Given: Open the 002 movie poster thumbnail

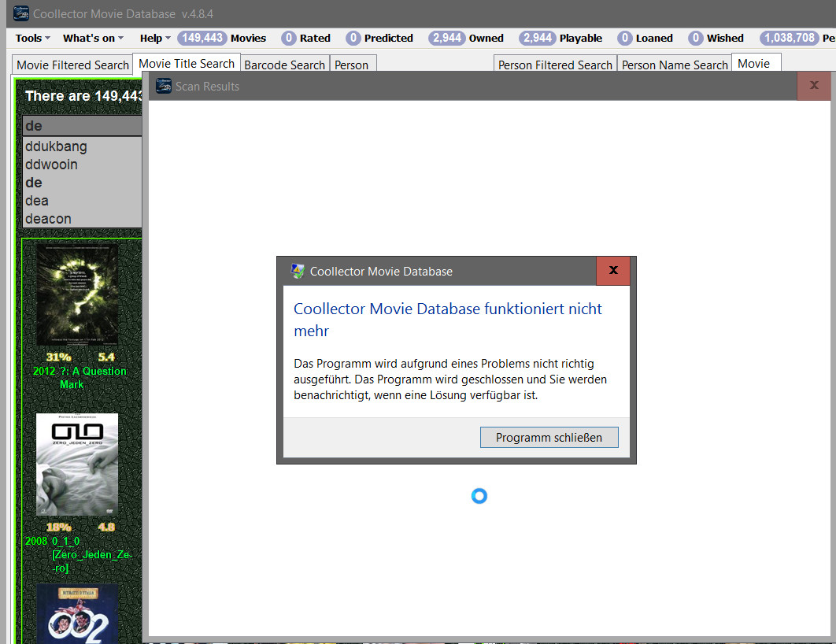Looking at the screenshot, I should click(x=77, y=614).
